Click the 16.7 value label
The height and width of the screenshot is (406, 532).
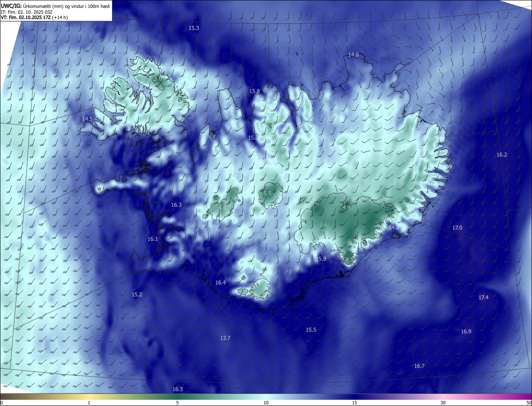pos(419,366)
